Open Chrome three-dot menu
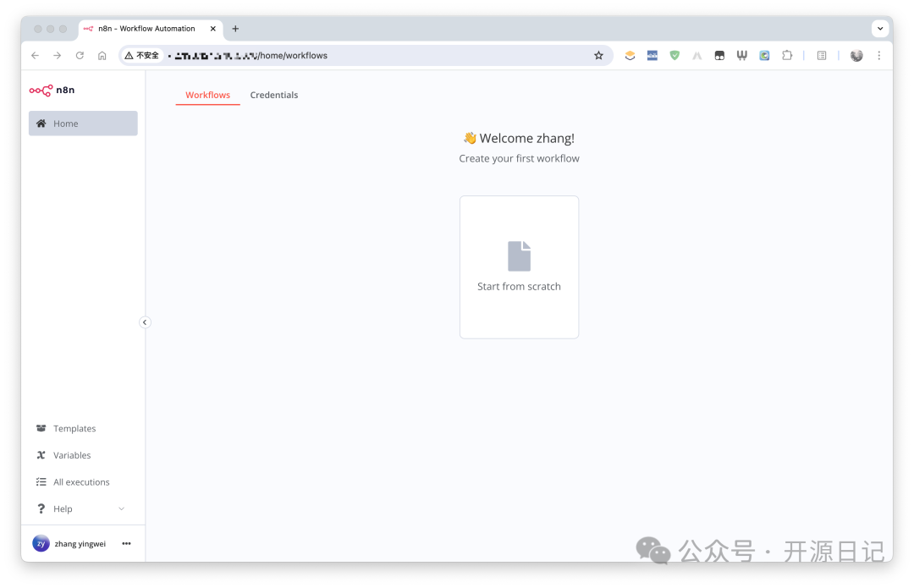The width and height of the screenshot is (914, 588). tap(878, 56)
